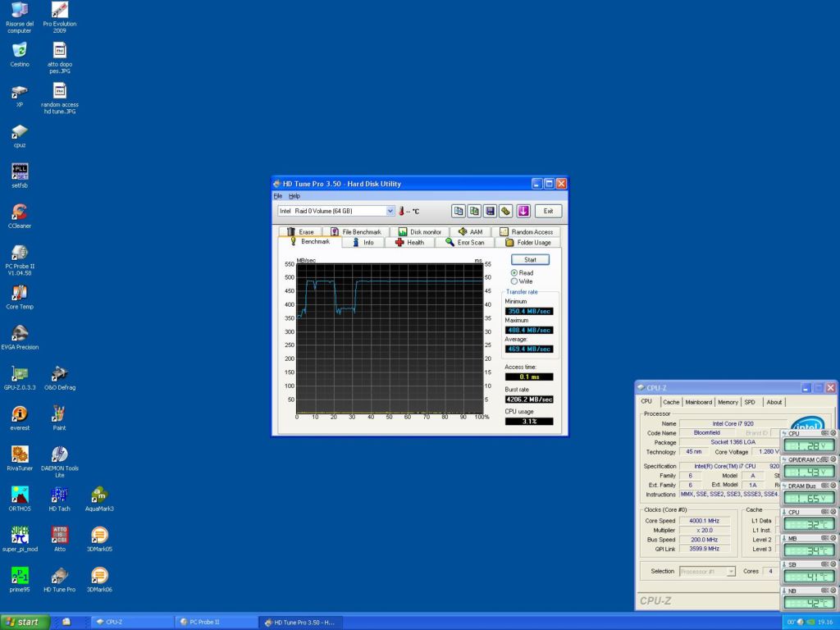Viewport: 840px width, 630px height.
Task: Switch to the Disk monitor tab
Action: (x=419, y=232)
